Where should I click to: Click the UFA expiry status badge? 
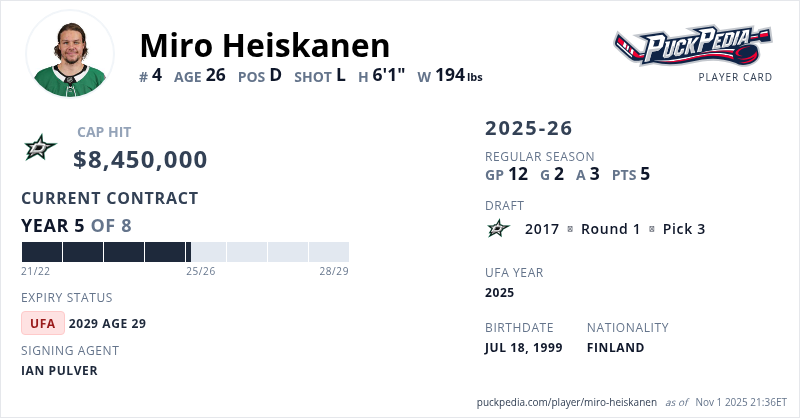click(x=43, y=323)
